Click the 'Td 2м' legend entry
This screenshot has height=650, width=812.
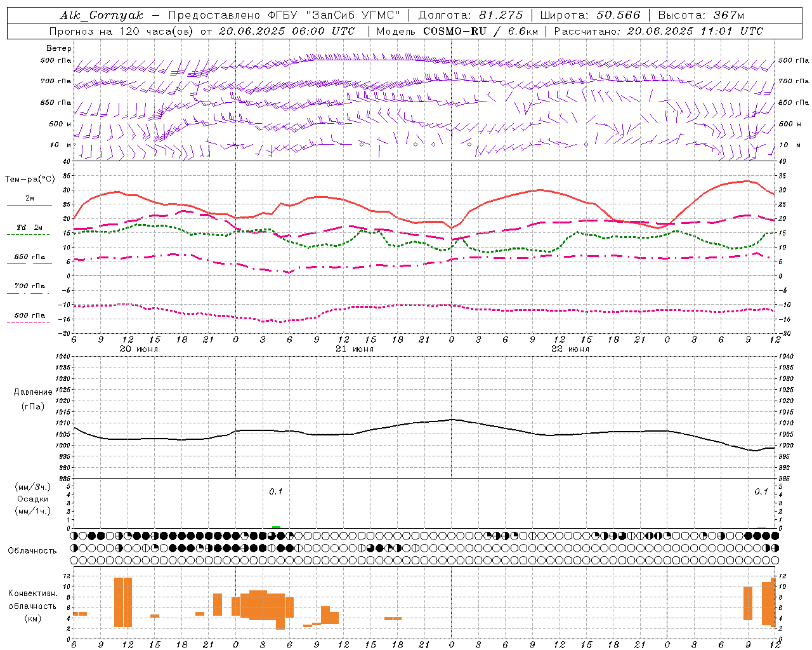click(x=30, y=227)
